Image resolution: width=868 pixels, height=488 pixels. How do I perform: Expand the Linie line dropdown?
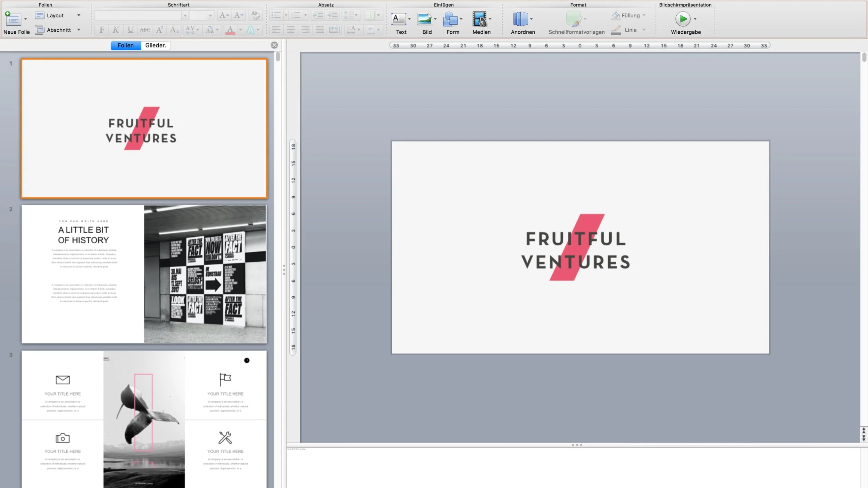point(644,30)
